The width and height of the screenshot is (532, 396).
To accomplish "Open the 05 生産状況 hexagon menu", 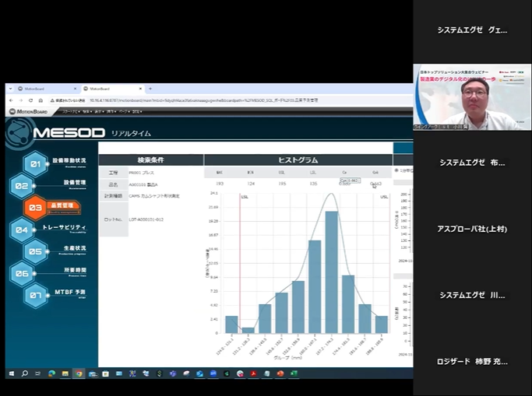I will click(35, 251).
